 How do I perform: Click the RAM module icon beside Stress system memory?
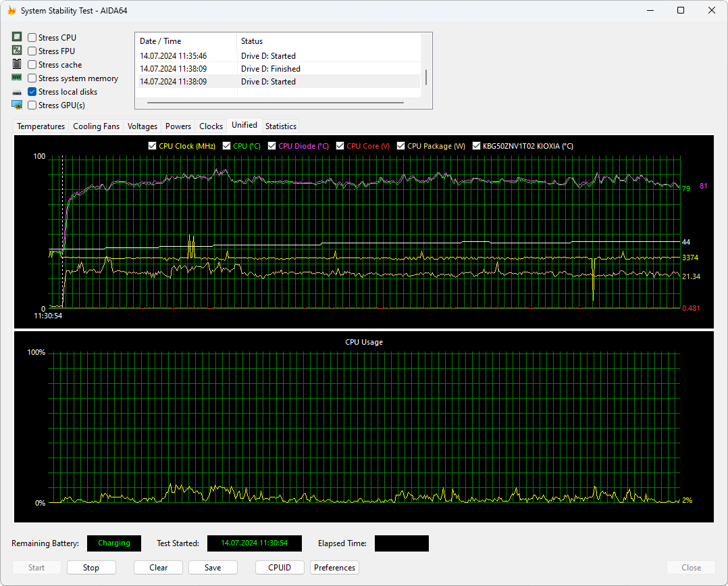pos(17,78)
